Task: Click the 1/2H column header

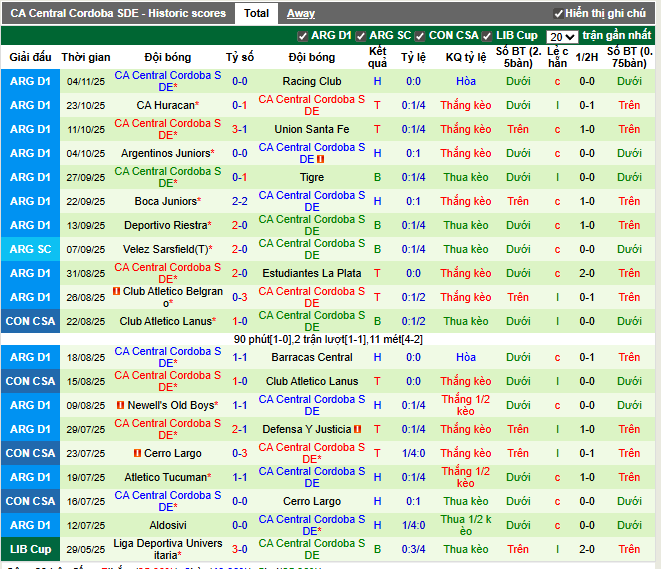Action: pyautogui.click(x=587, y=57)
